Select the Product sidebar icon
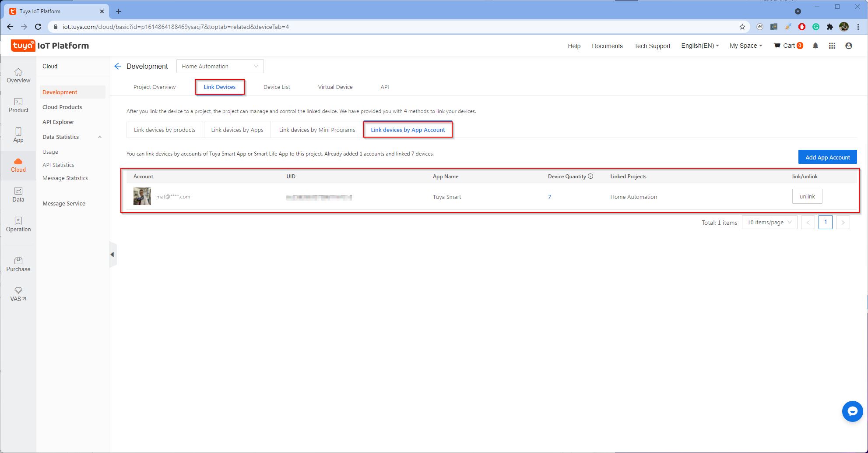 (x=18, y=106)
